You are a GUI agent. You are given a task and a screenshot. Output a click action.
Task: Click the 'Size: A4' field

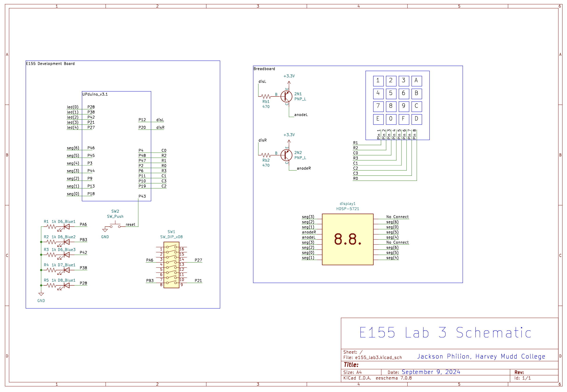tap(352, 372)
